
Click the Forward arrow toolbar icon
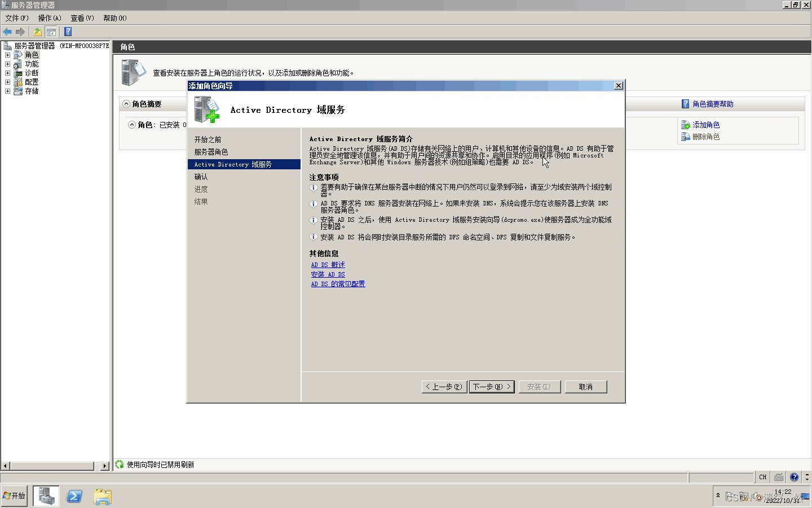(20, 32)
